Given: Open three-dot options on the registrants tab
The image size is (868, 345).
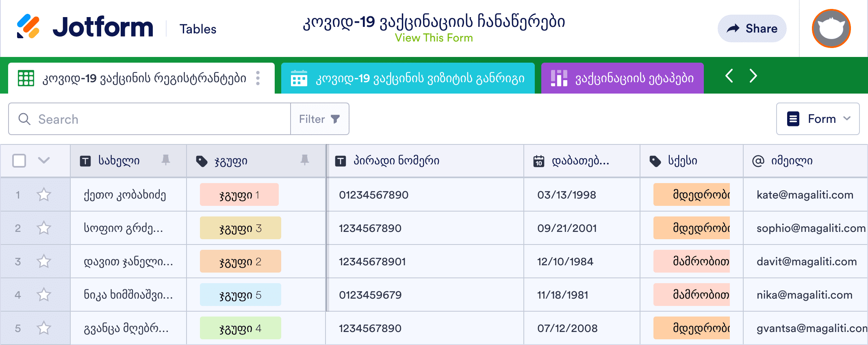Looking at the screenshot, I should [x=258, y=78].
